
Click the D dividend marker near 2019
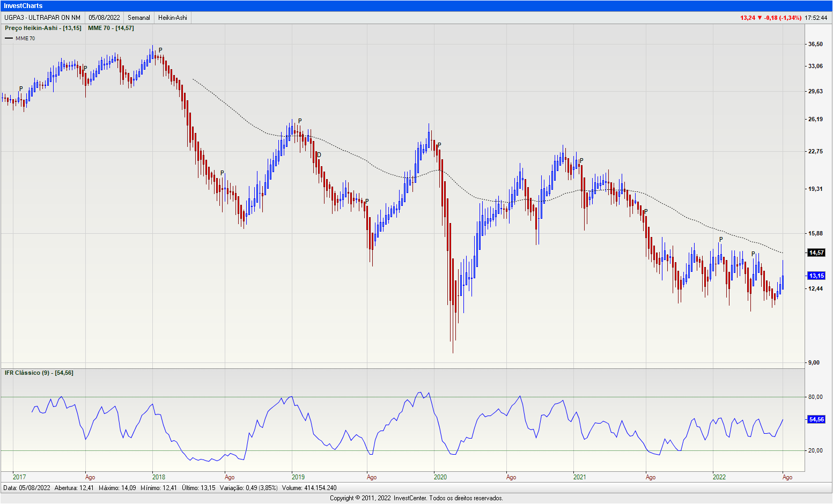[319, 155]
